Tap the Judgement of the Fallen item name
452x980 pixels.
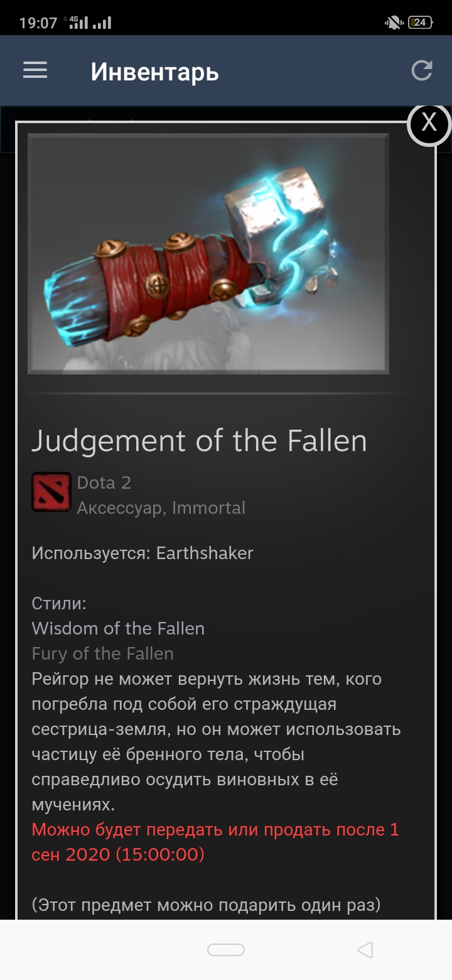tap(200, 440)
